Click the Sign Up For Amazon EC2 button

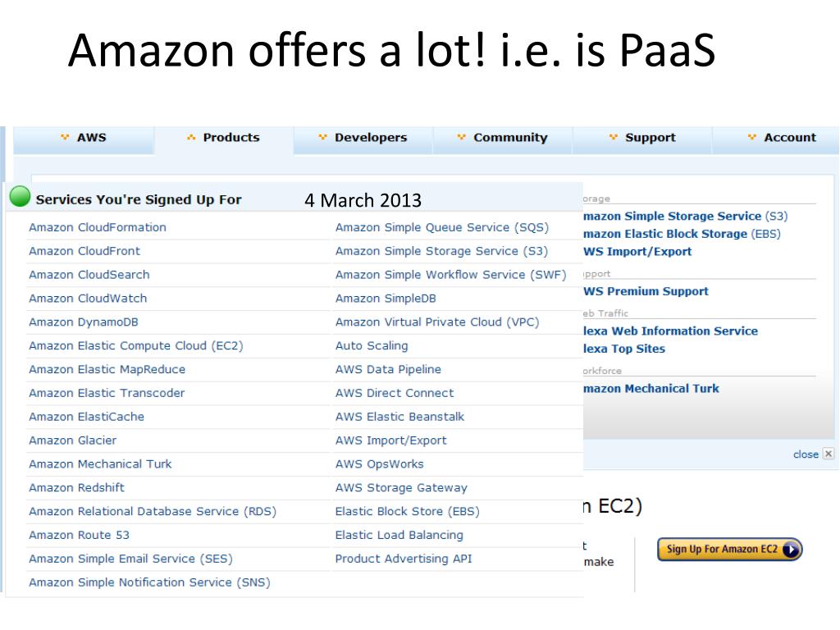click(729, 549)
